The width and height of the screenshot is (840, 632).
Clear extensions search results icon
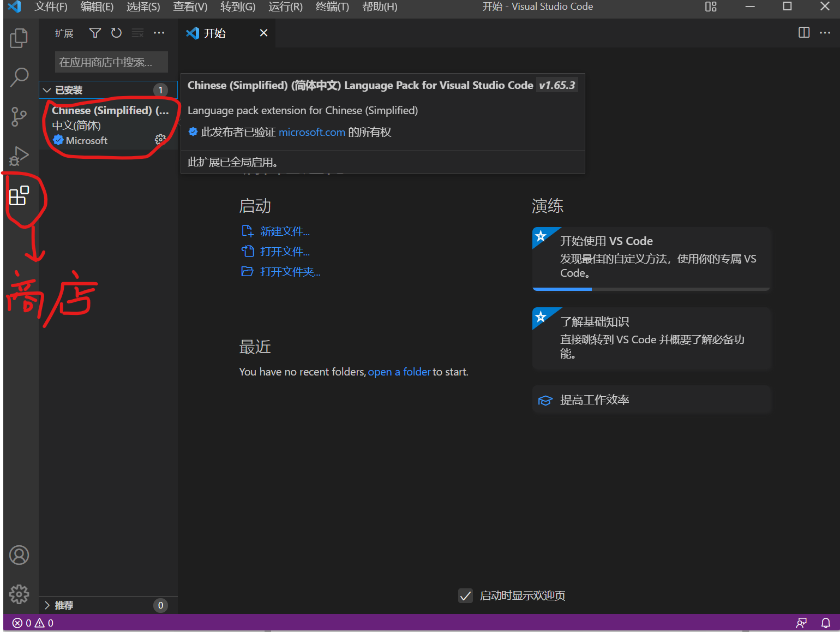tap(137, 33)
